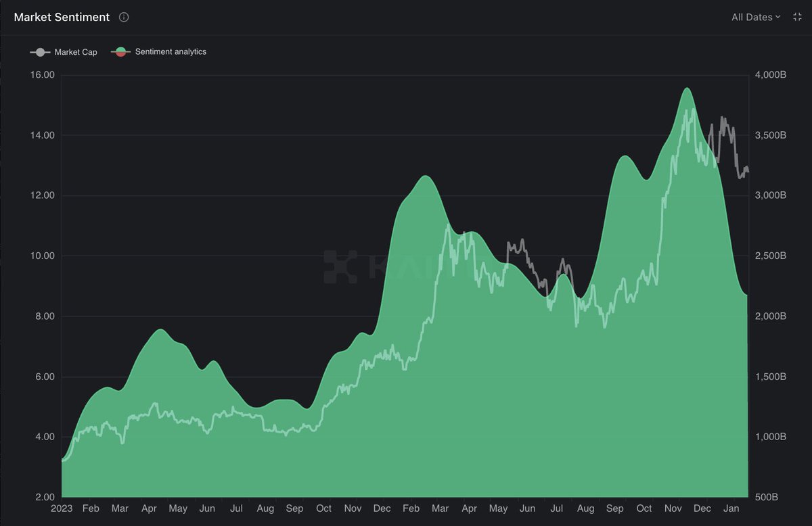Screen dimensions: 812x526
Task: Click the 2.00 left axis label
Action: tap(45, 497)
